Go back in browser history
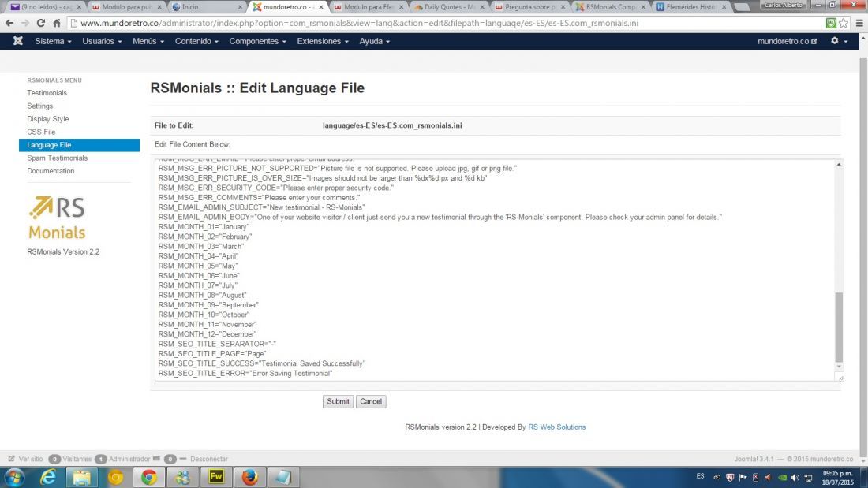This screenshot has width=868, height=488. (x=9, y=23)
